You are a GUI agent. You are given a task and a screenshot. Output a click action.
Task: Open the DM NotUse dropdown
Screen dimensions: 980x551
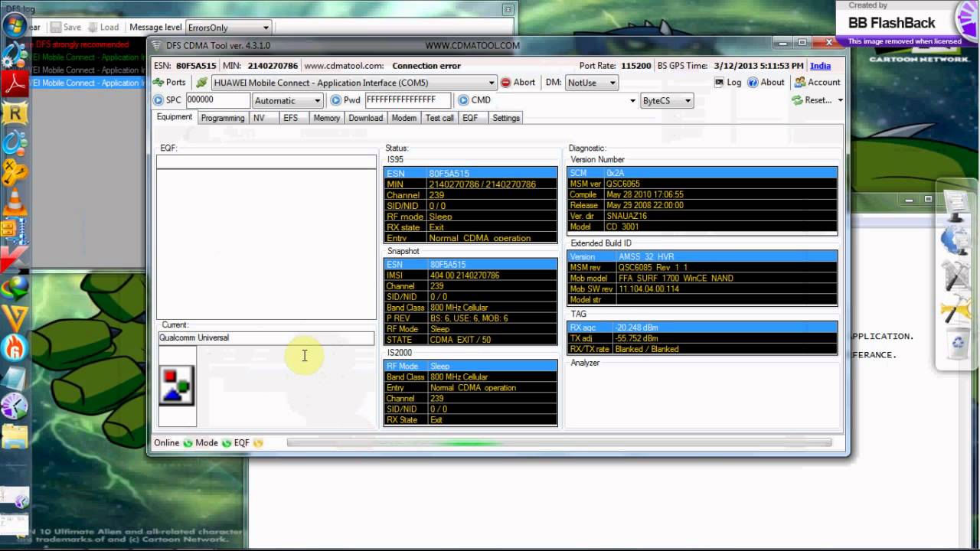(x=591, y=83)
